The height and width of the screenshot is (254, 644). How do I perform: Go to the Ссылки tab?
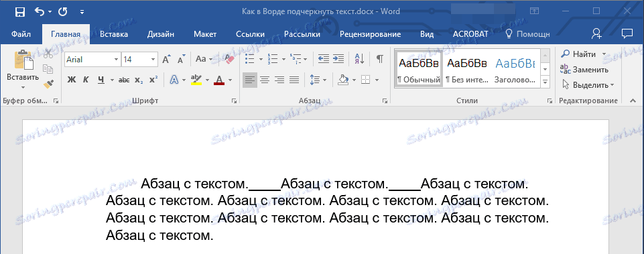click(250, 34)
